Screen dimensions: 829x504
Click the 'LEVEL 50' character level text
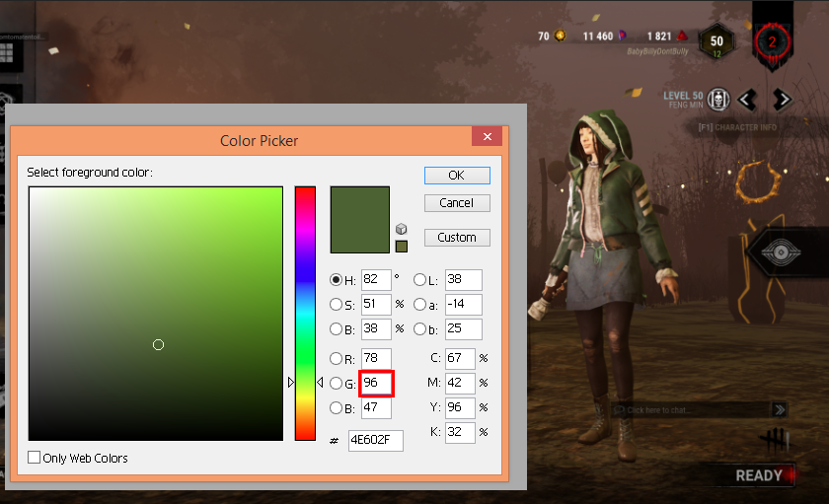click(x=683, y=96)
